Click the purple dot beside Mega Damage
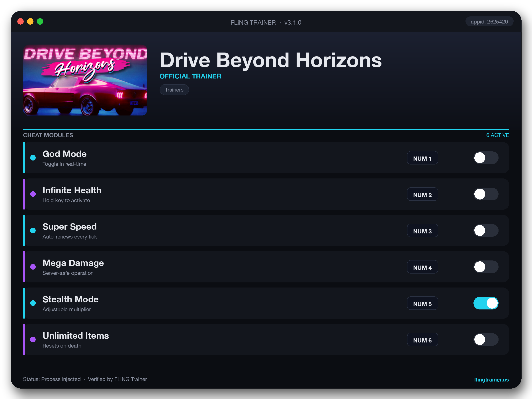 (33, 267)
